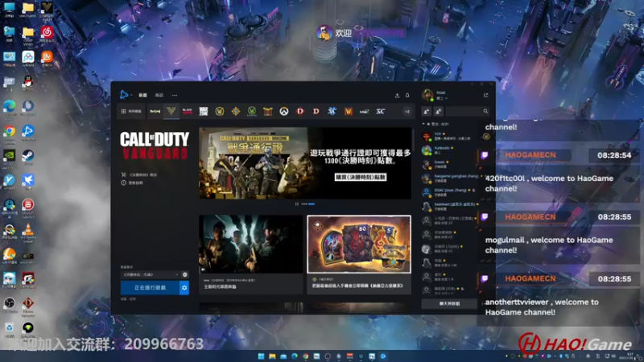Select the Vanguard V game icon tab
Image resolution: width=644 pixels, height=362 pixels.
(171, 111)
